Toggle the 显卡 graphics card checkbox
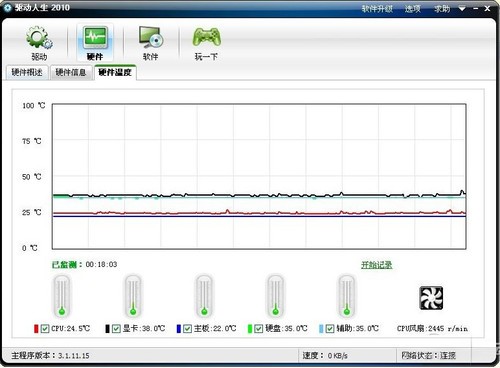 (116, 329)
